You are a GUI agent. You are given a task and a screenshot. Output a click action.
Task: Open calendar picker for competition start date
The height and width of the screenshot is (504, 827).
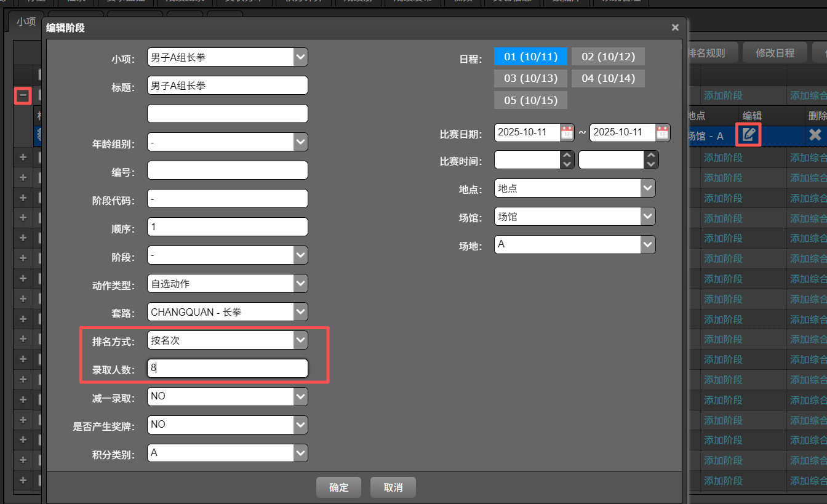[x=567, y=132]
